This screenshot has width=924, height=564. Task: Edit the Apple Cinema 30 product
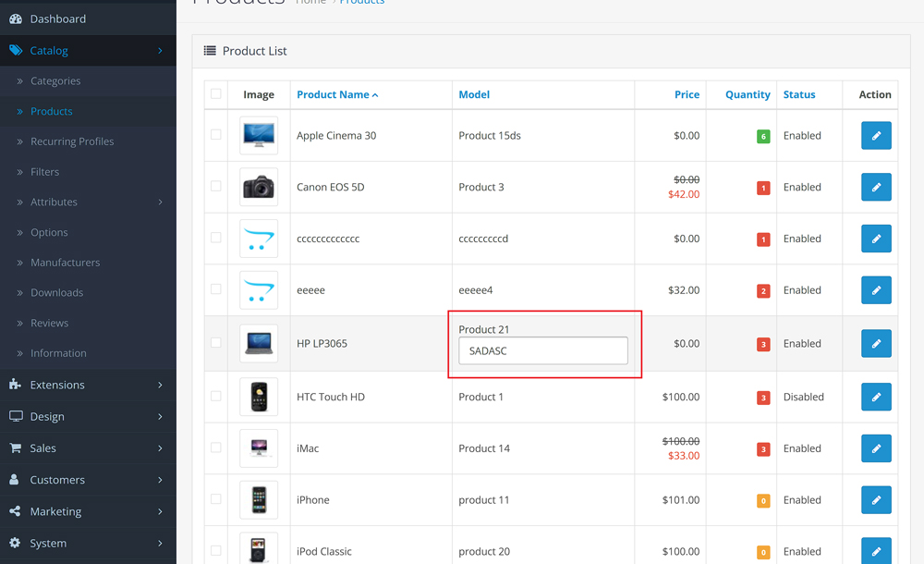click(x=876, y=136)
